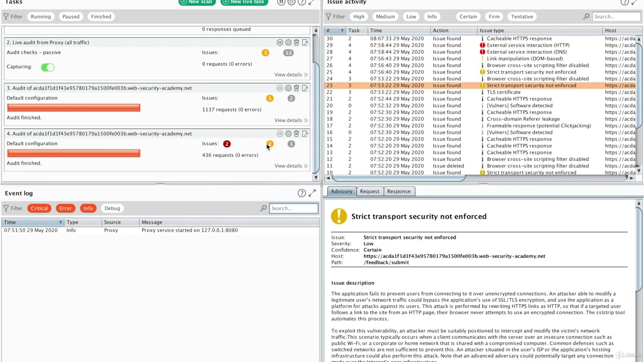The width and height of the screenshot is (644, 362).
Task: Toggle Low severity issue filter
Action: pyautogui.click(x=411, y=17)
